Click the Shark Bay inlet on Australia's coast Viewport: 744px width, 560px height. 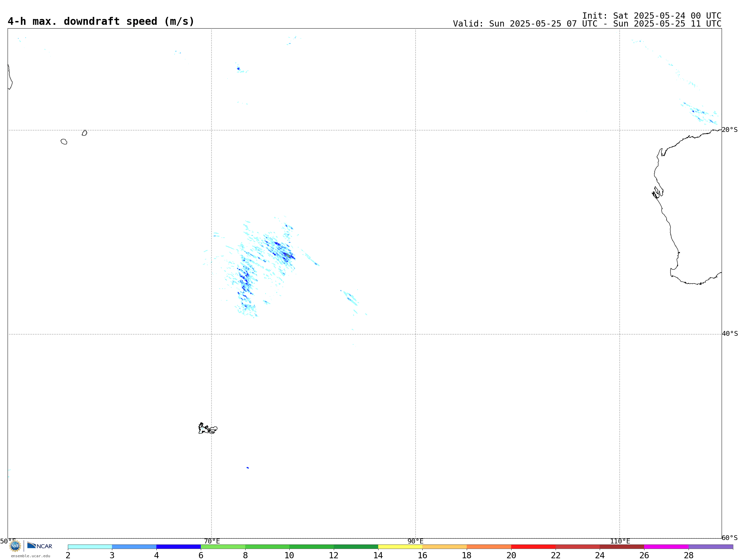(x=658, y=193)
